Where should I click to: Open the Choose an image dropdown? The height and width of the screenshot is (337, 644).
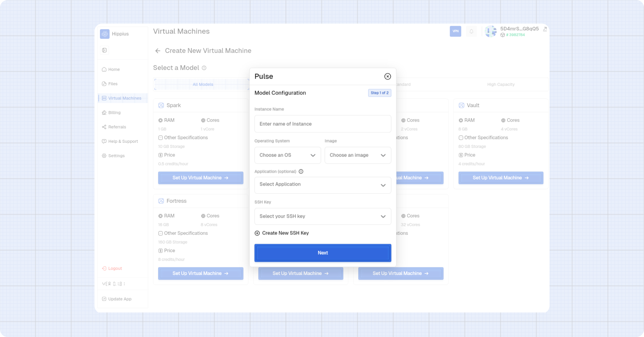(358, 155)
